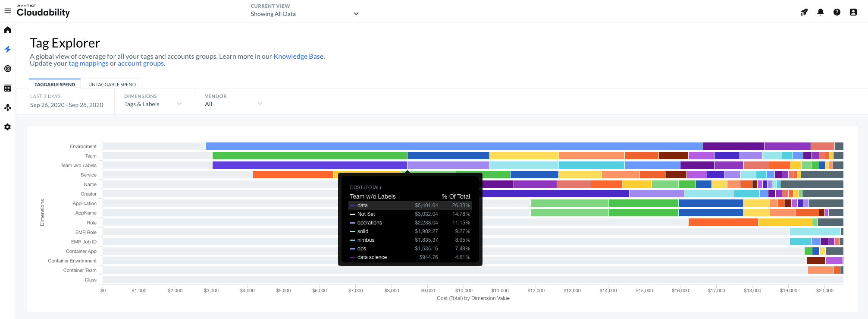Click the 'nimbus' row in the tooltip
Viewport: 868px width, 319px height.
pos(410,240)
